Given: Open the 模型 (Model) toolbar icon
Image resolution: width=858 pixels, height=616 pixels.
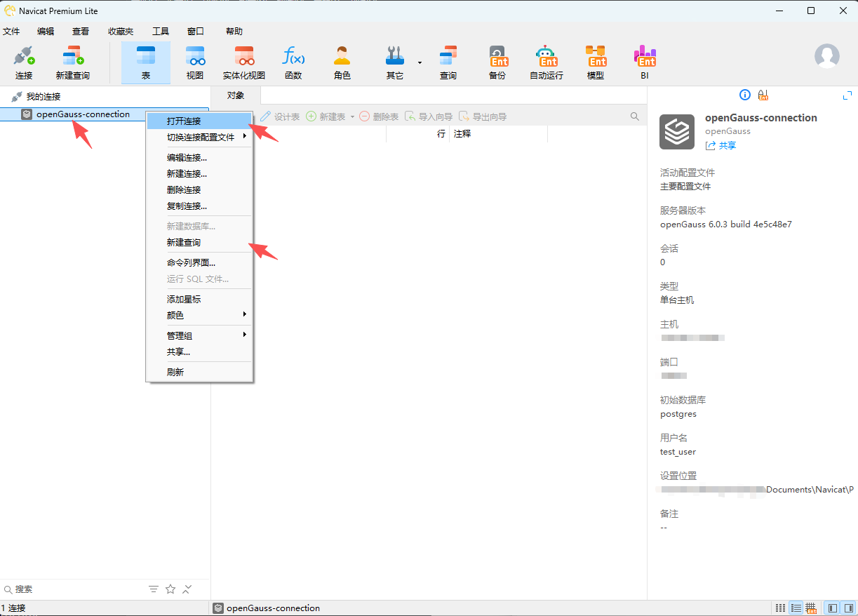Looking at the screenshot, I should click(596, 63).
